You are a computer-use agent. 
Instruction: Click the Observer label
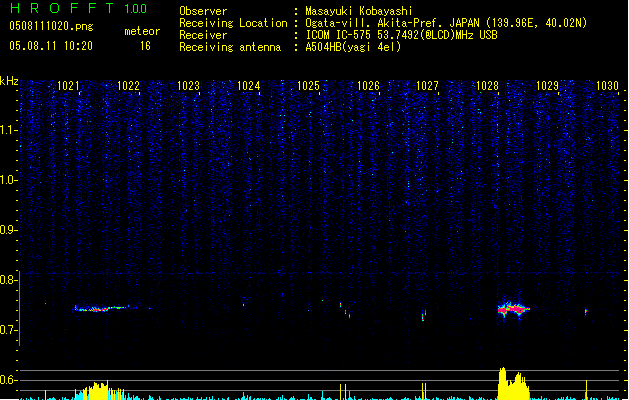[x=203, y=11]
